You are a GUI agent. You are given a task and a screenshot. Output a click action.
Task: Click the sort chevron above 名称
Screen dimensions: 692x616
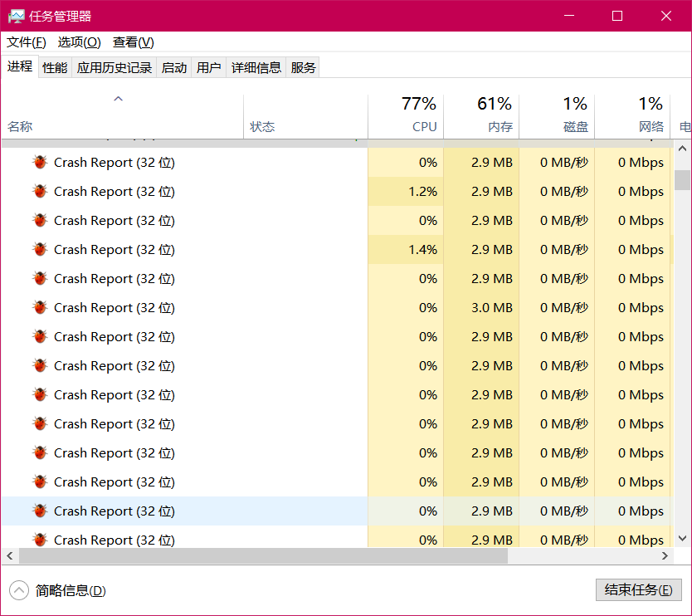pyautogui.click(x=119, y=99)
